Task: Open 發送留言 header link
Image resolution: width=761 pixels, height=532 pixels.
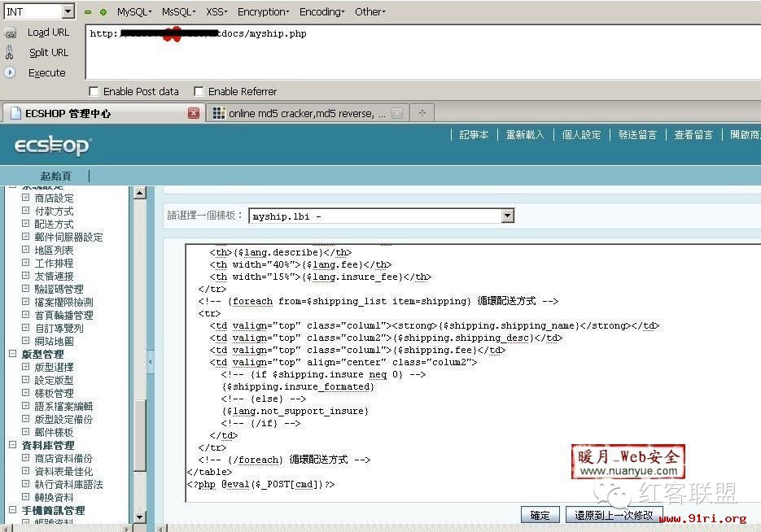Action: click(x=637, y=134)
